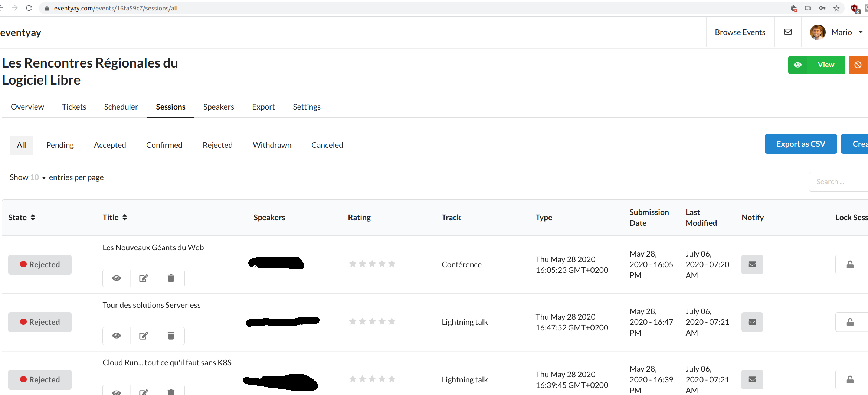Image resolution: width=868 pixels, height=395 pixels.
Task: Sort the table by Title
Action: pyautogui.click(x=115, y=218)
